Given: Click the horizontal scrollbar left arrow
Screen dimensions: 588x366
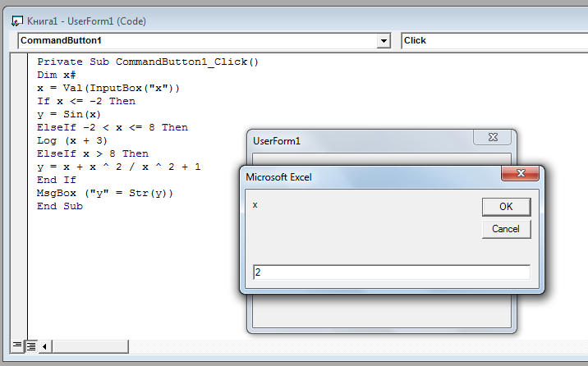Looking at the screenshot, I should click(45, 346).
